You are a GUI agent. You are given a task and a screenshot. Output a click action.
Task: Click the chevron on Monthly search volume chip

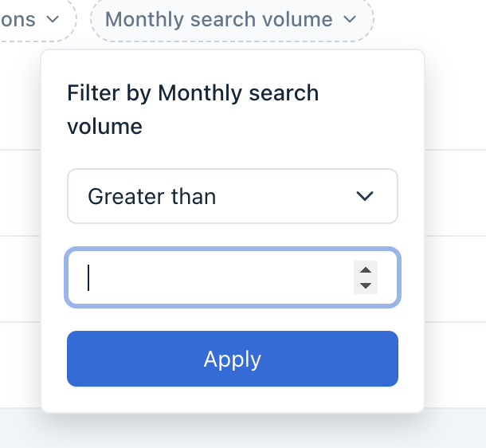(x=350, y=19)
